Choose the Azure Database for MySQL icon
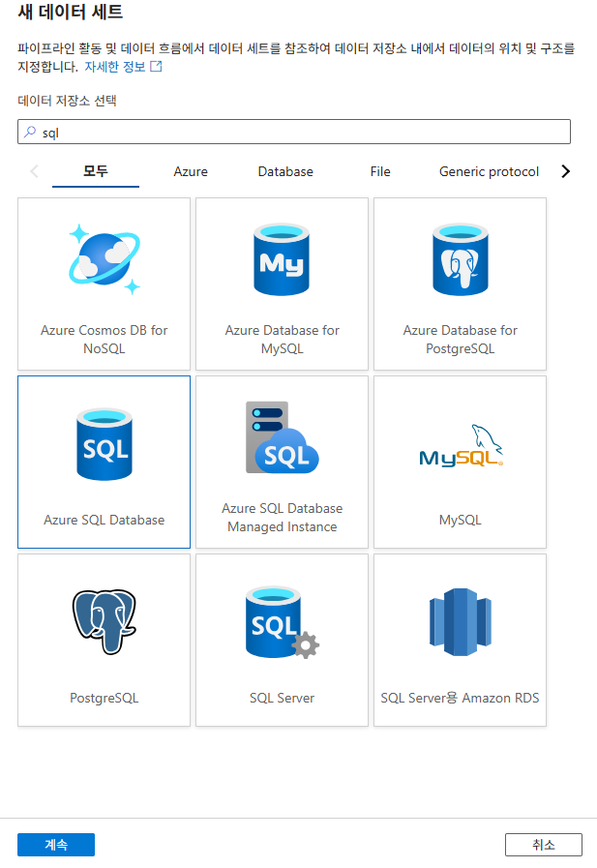This screenshot has width=597, height=868. point(282,259)
